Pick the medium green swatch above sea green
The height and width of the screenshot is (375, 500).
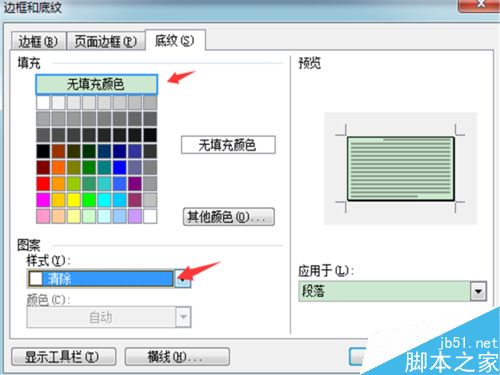tap(89, 167)
